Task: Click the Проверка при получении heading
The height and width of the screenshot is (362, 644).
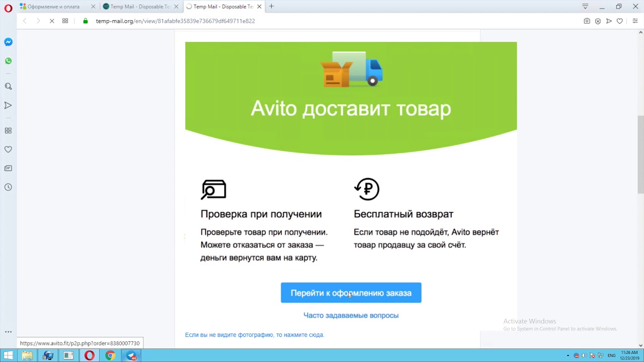Action: pos(261,214)
